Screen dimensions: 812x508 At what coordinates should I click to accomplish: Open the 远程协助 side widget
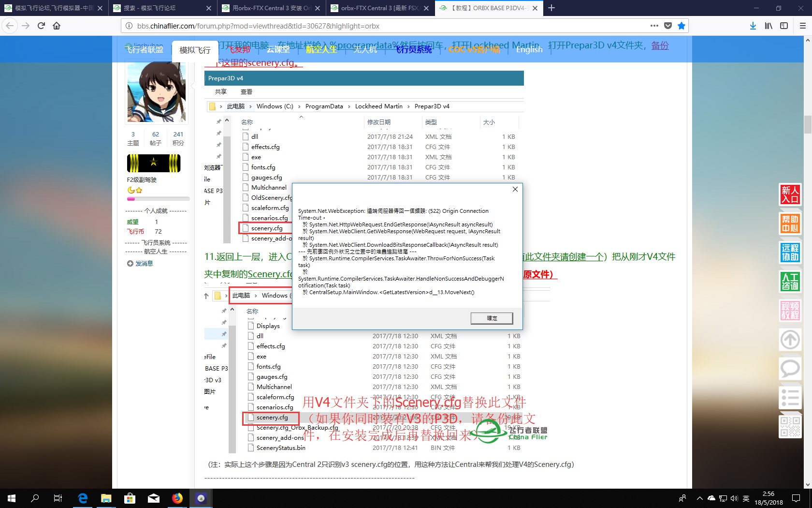790,253
